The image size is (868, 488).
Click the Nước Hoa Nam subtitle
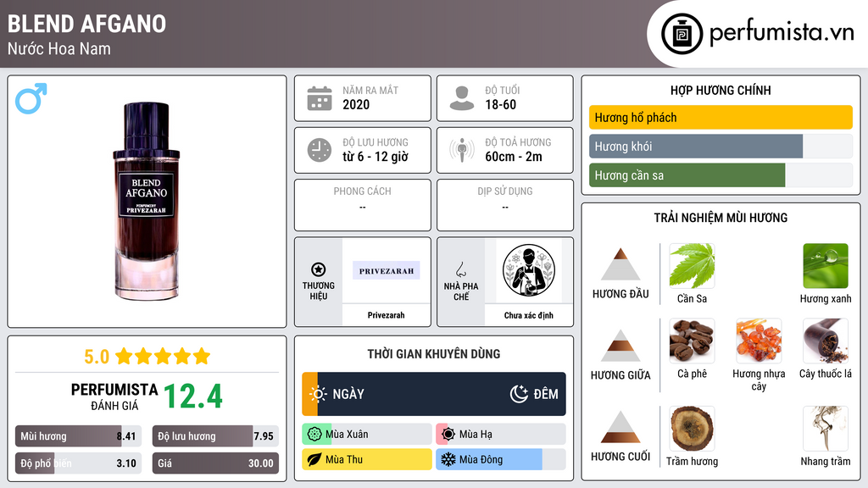point(59,48)
